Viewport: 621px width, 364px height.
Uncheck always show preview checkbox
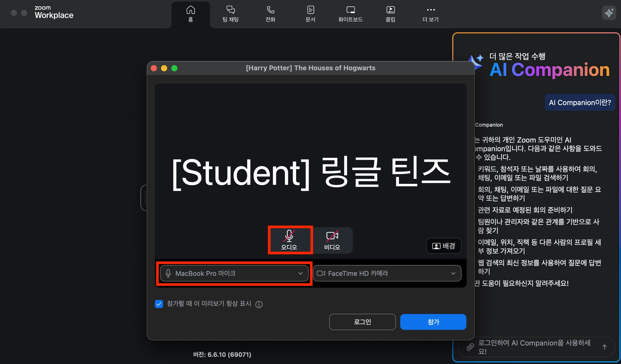click(x=159, y=304)
